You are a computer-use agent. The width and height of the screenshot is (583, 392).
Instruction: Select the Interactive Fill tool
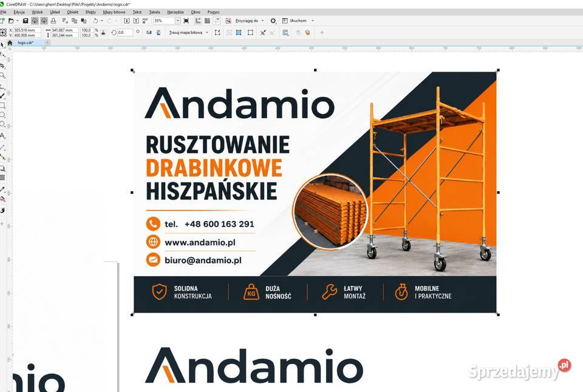(x=2, y=199)
